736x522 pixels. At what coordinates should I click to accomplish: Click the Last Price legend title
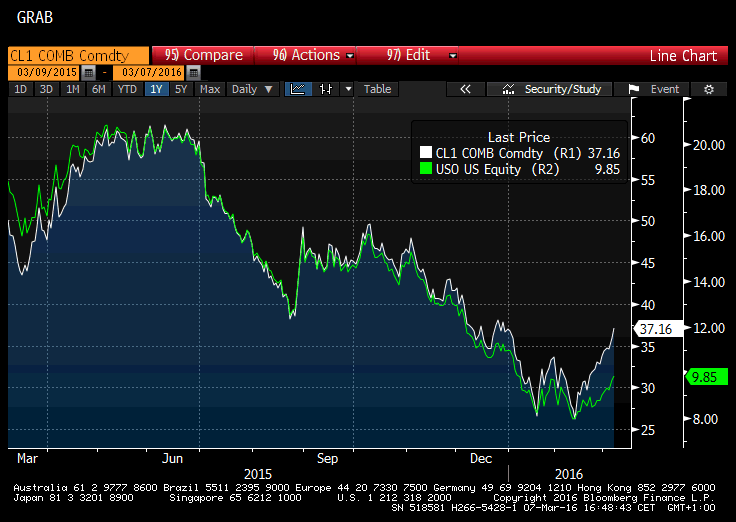(519, 137)
